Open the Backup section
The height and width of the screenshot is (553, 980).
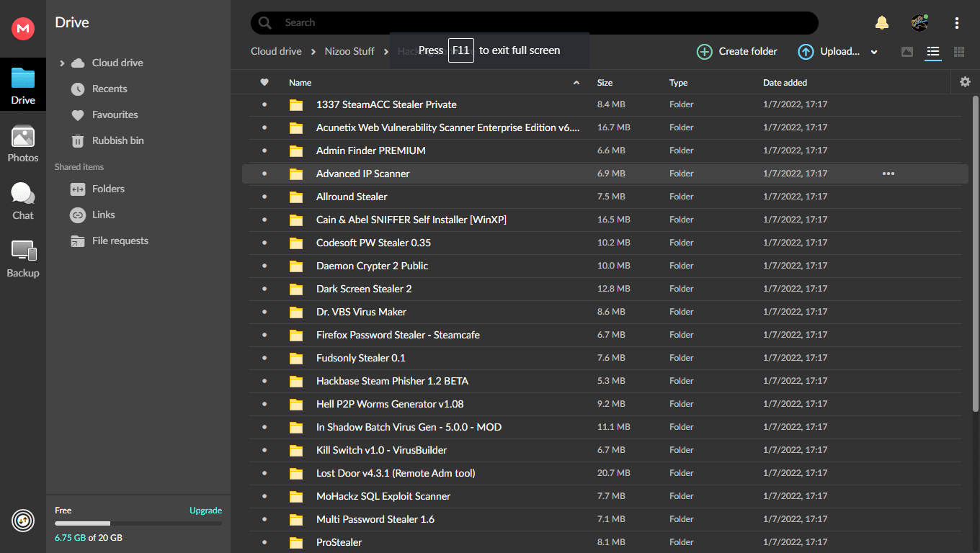coord(23,259)
